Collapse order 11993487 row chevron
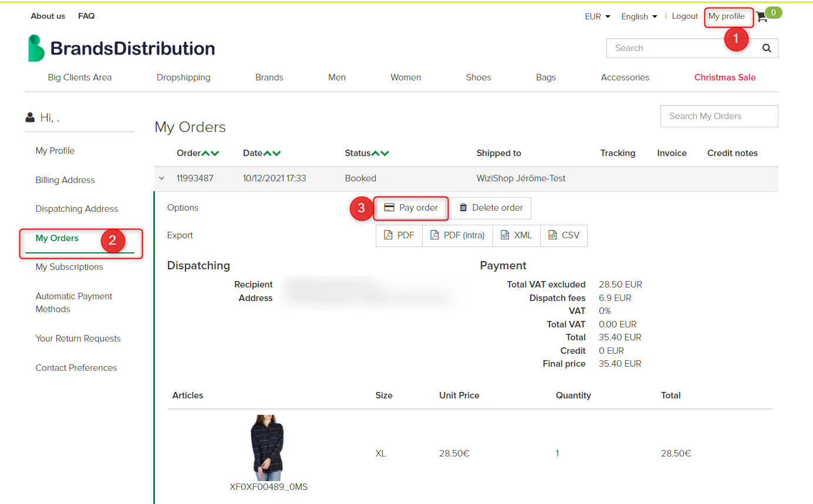Viewport: 813px width, 504px height. point(162,178)
